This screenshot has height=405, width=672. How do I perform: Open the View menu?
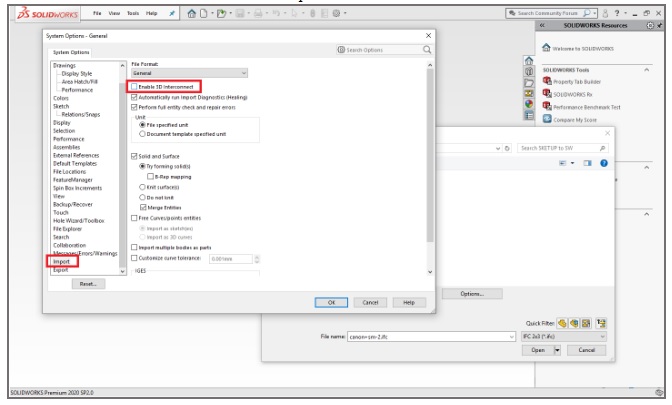114,13
